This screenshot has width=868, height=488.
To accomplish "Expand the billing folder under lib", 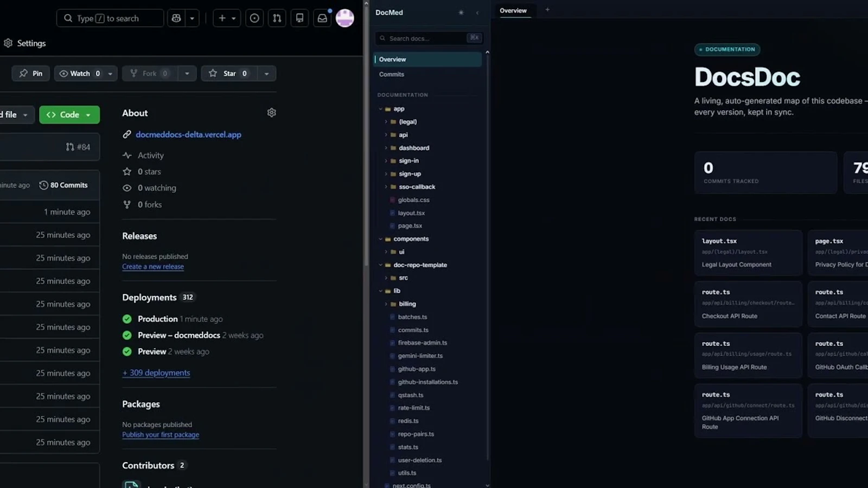I will pyautogui.click(x=386, y=304).
